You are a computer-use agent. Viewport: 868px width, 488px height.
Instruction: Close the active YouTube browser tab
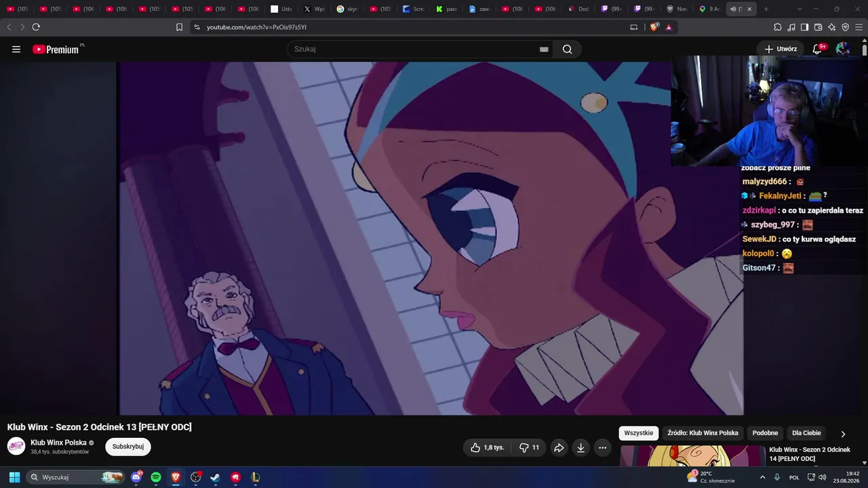click(x=749, y=9)
